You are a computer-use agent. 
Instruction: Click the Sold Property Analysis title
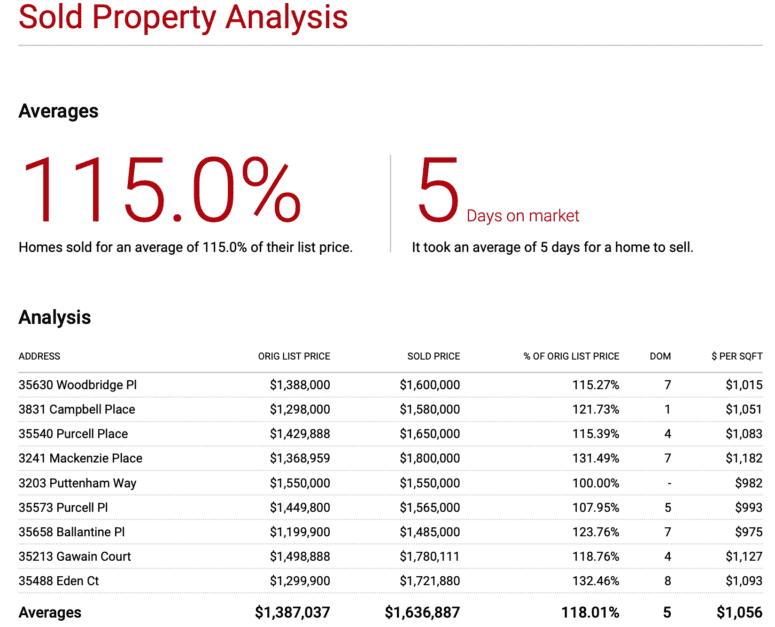pyautogui.click(x=183, y=17)
